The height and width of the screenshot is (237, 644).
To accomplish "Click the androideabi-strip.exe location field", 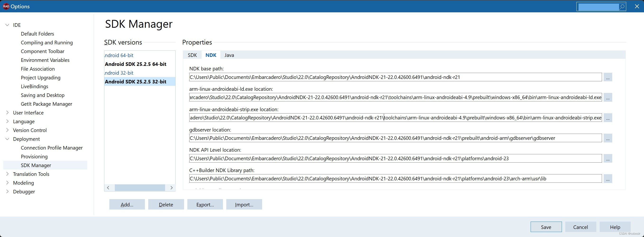I will (x=395, y=118).
